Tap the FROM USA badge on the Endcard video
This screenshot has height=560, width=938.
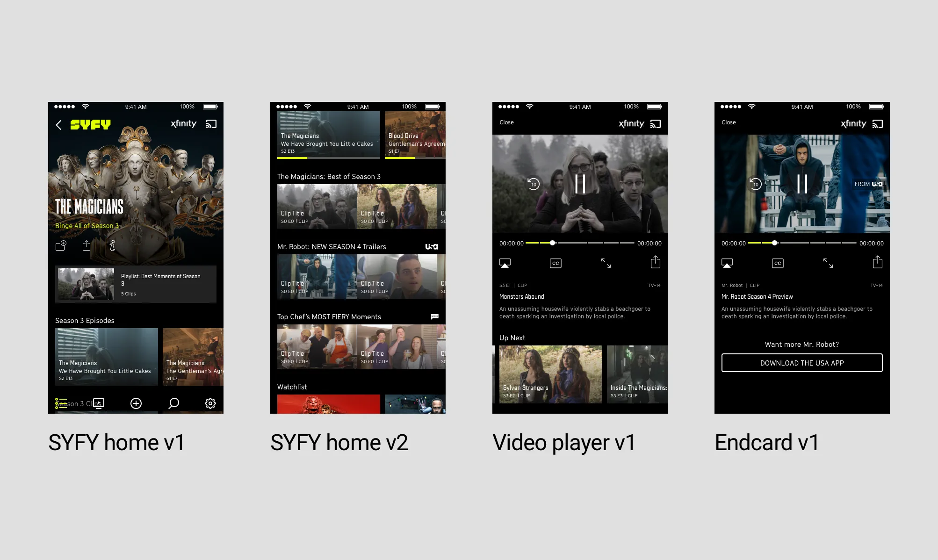(869, 184)
